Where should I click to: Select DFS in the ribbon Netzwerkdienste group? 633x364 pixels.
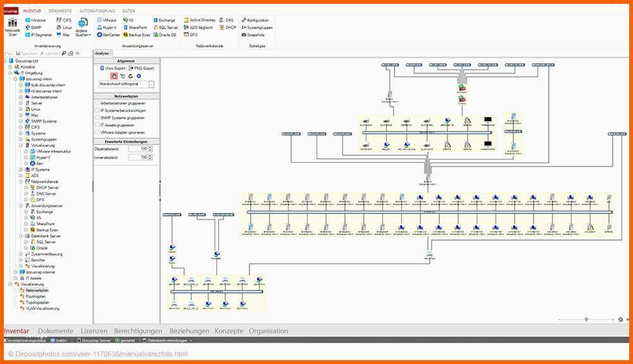[x=191, y=35]
